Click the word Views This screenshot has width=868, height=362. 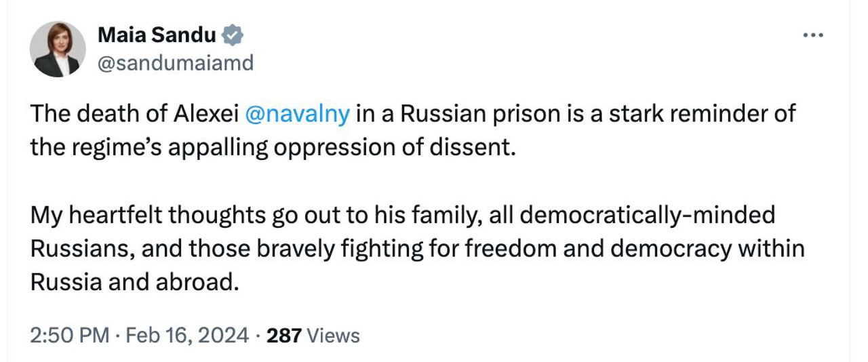[x=332, y=335]
